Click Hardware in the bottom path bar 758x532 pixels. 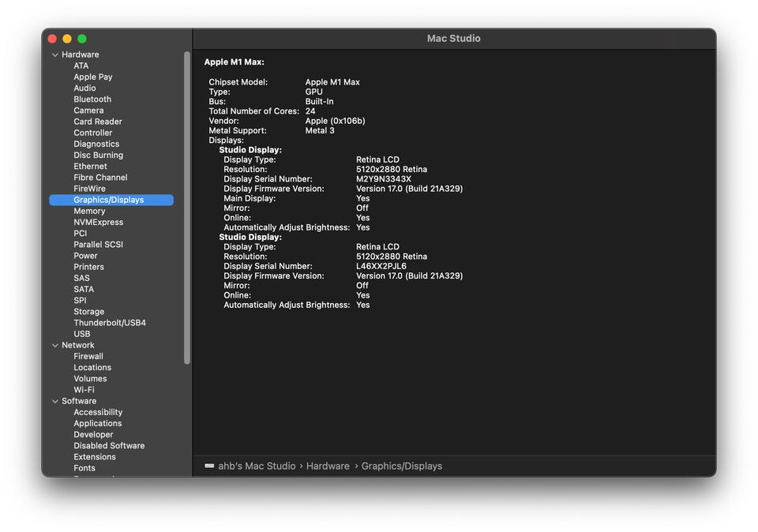coord(327,466)
